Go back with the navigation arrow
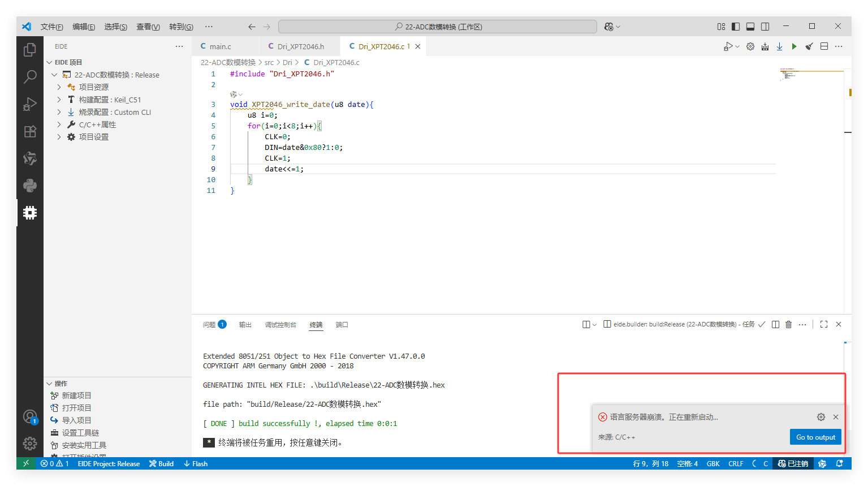Screen dimensions: 868x486 (252, 27)
